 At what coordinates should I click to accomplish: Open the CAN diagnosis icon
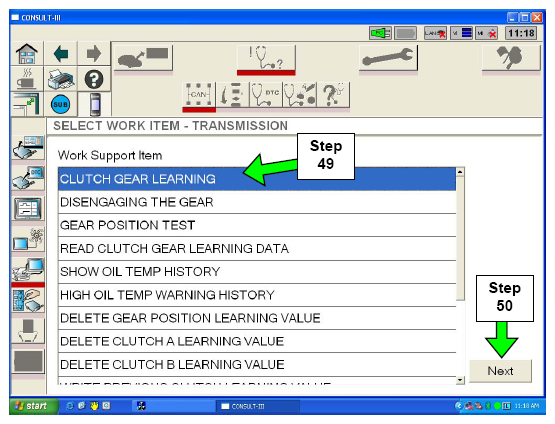click(x=199, y=95)
